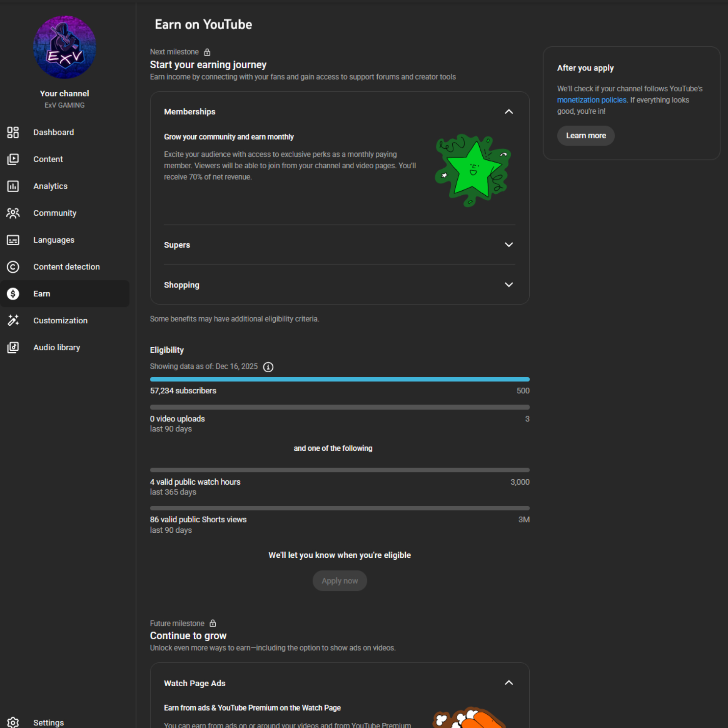The height and width of the screenshot is (728, 728).
Task: Click the subscribers progress bar
Action: click(x=339, y=379)
